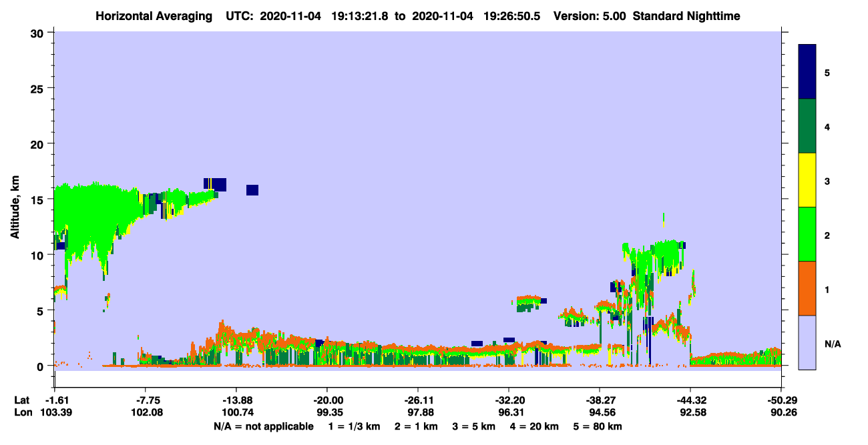Screen dimensions: 868x445
Task: Click the '5 = 80 km' legend note
Action: pos(598,426)
